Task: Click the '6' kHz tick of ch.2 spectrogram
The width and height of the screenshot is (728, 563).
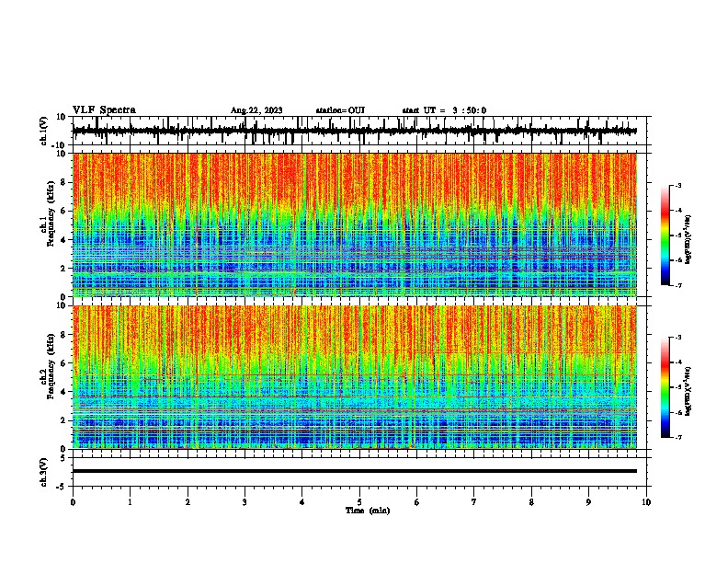Action: (x=64, y=363)
